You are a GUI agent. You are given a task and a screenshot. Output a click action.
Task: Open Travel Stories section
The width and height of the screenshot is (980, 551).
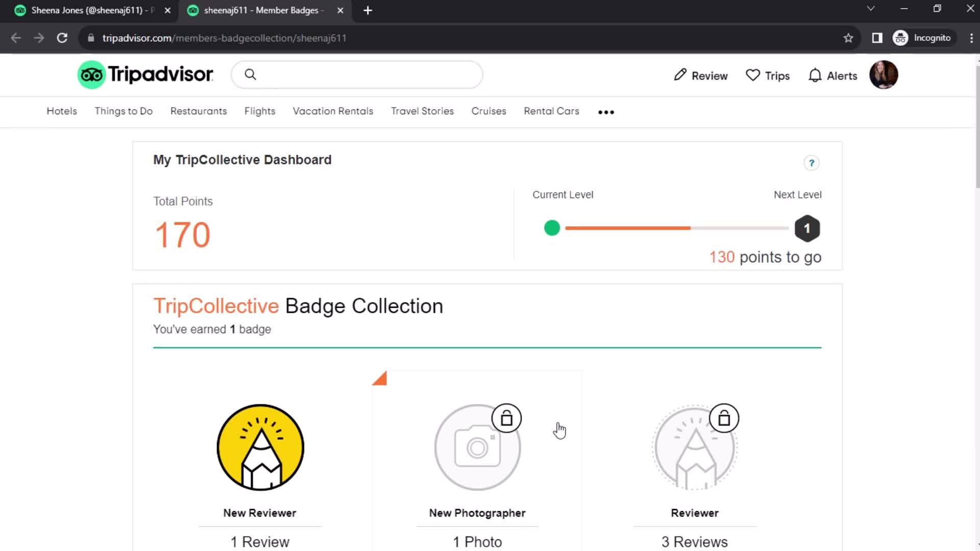(422, 111)
